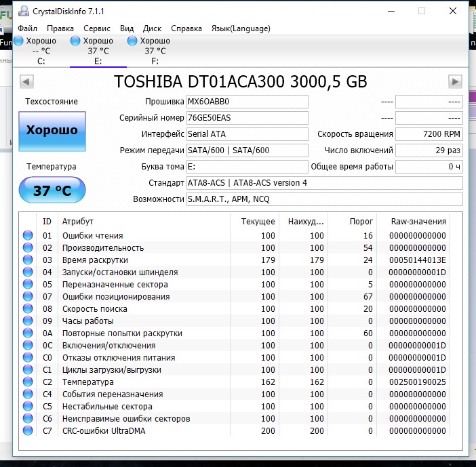This screenshot has height=467, width=476.
Task: Select the Ошибки чтения attribute text
Action: [93, 236]
